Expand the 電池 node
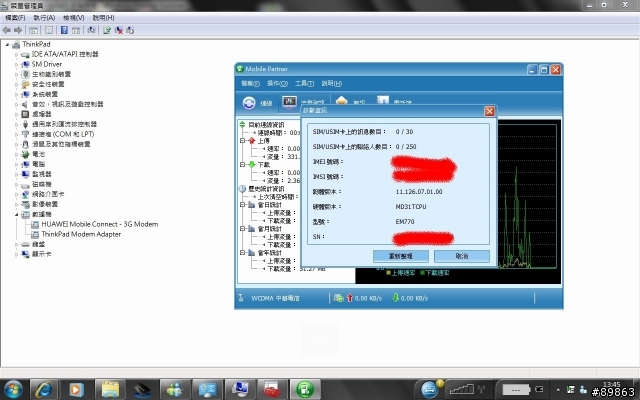Viewport: 640px width, 400px height. (x=16, y=154)
